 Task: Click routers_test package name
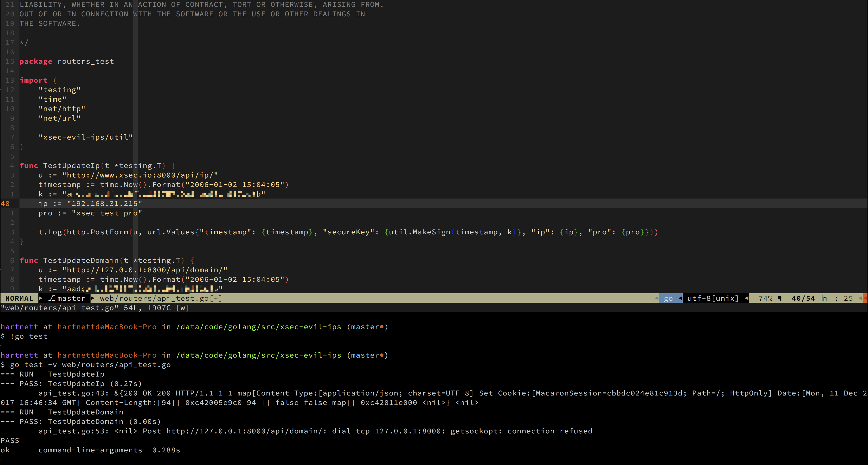click(86, 61)
